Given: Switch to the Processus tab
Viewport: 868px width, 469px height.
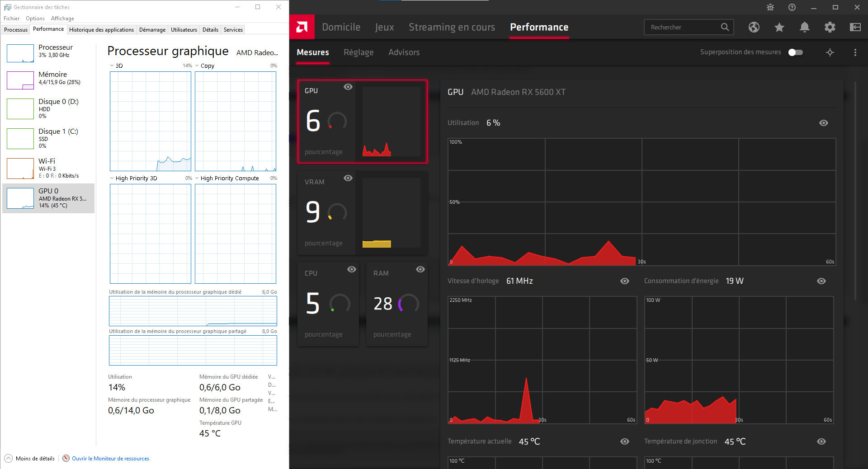Looking at the screenshot, I should pos(16,30).
